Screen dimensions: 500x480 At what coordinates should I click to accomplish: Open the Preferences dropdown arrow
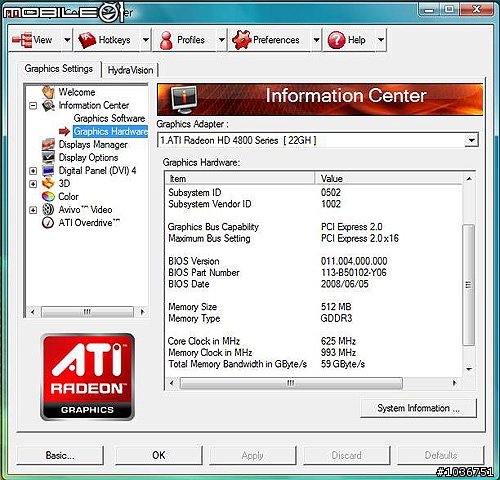coord(316,40)
